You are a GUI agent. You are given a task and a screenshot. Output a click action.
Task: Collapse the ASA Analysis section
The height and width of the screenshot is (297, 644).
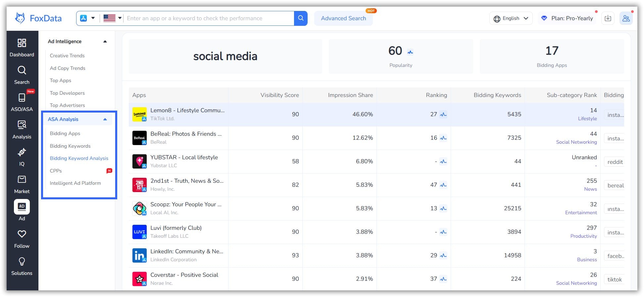105,119
